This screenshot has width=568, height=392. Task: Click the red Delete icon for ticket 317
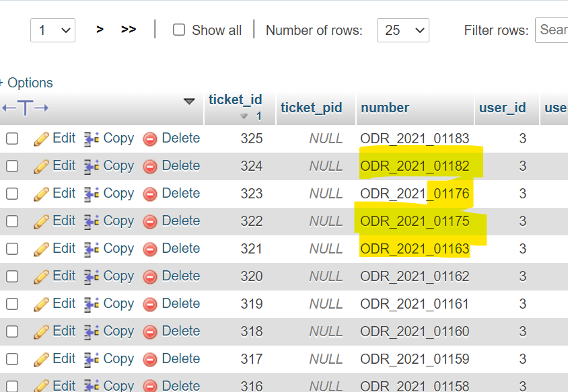[x=150, y=359]
